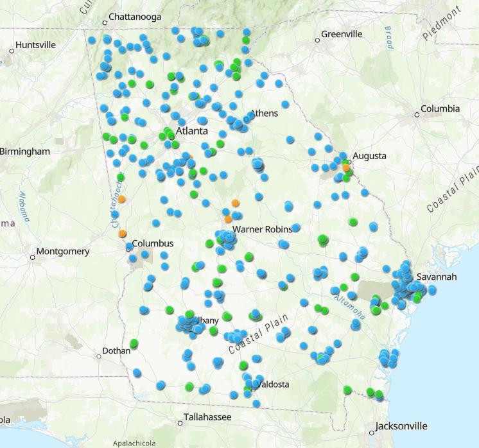The image size is (479, 448).
Task: Click the Chattanooga city dot
Action: click(x=105, y=23)
